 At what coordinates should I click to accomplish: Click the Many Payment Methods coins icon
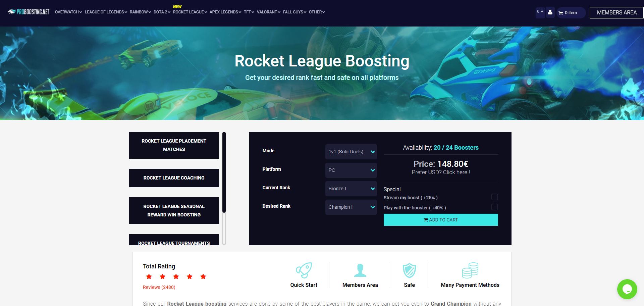click(470, 270)
